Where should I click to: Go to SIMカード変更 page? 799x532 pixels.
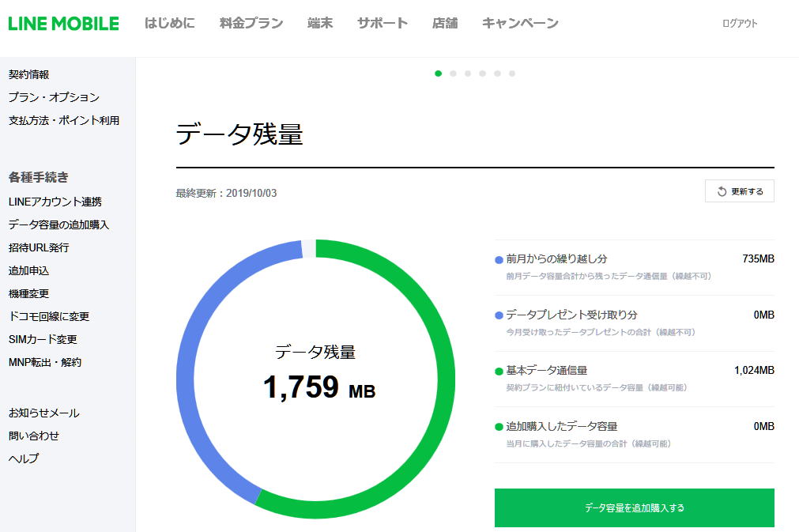pyautogui.click(x=43, y=339)
